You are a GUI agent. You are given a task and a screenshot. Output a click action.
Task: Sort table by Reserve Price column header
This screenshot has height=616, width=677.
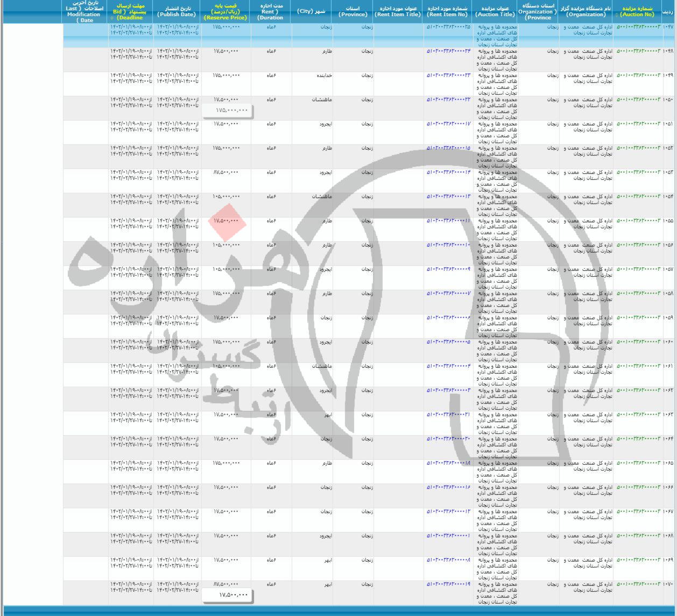[225, 11]
